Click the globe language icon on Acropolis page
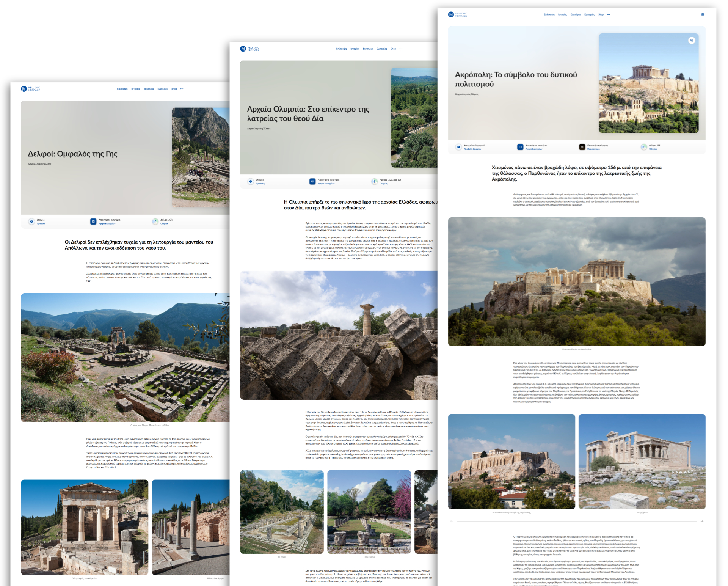728x586 pixels. [x=703, y=14]
